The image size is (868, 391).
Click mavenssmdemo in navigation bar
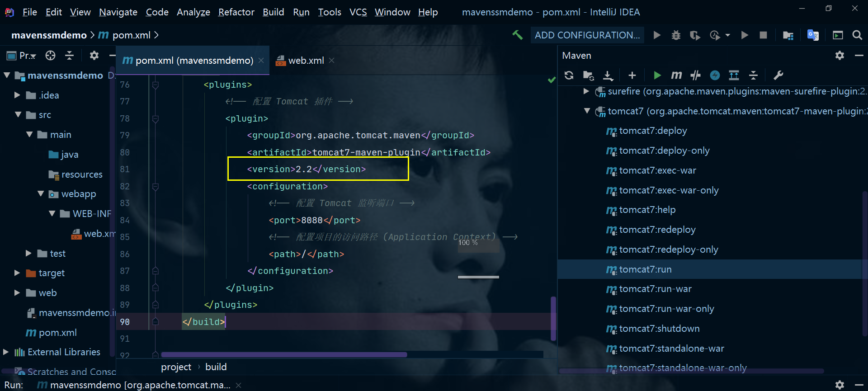click(49, 35)
